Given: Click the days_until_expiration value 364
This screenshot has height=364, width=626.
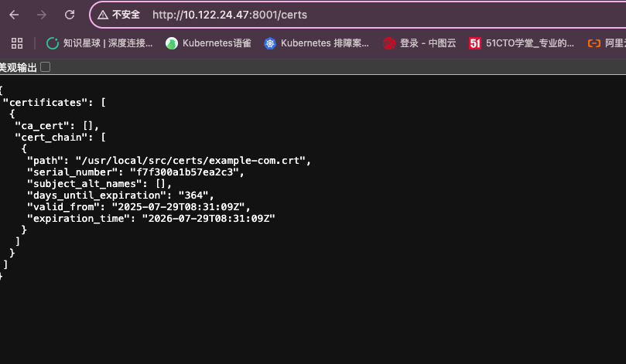Looking at the screenshot, I should [x=193, y=195].
